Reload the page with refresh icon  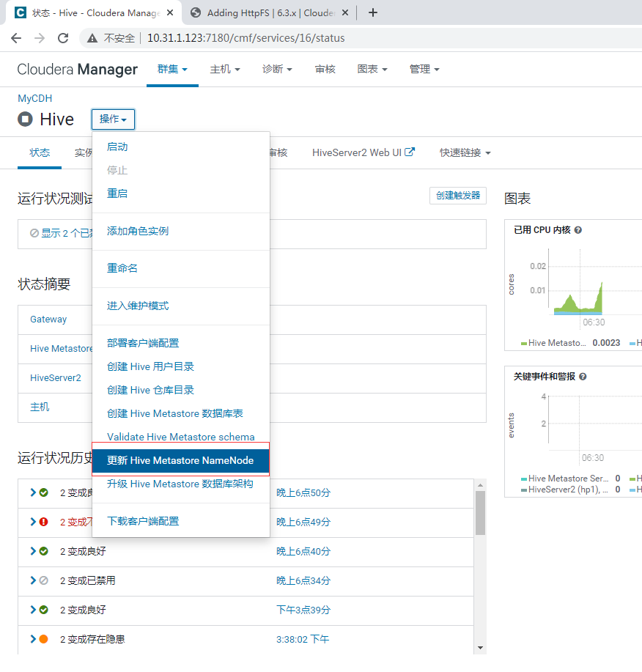[63, 38]
